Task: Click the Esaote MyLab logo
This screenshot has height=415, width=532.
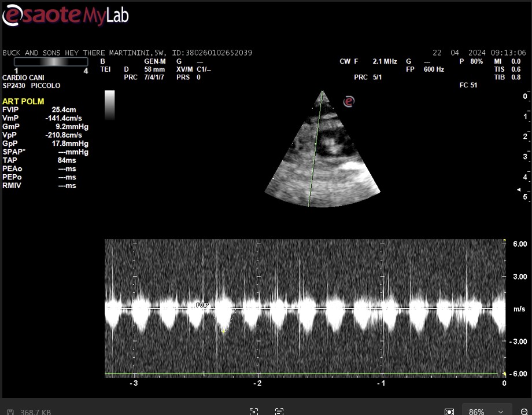Action: (65, 15)
